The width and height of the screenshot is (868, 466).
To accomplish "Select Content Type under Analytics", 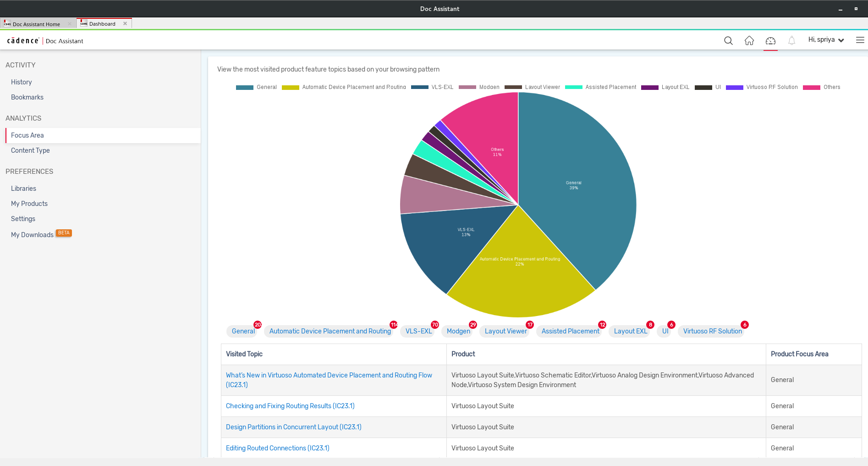I will pos(30,150).
